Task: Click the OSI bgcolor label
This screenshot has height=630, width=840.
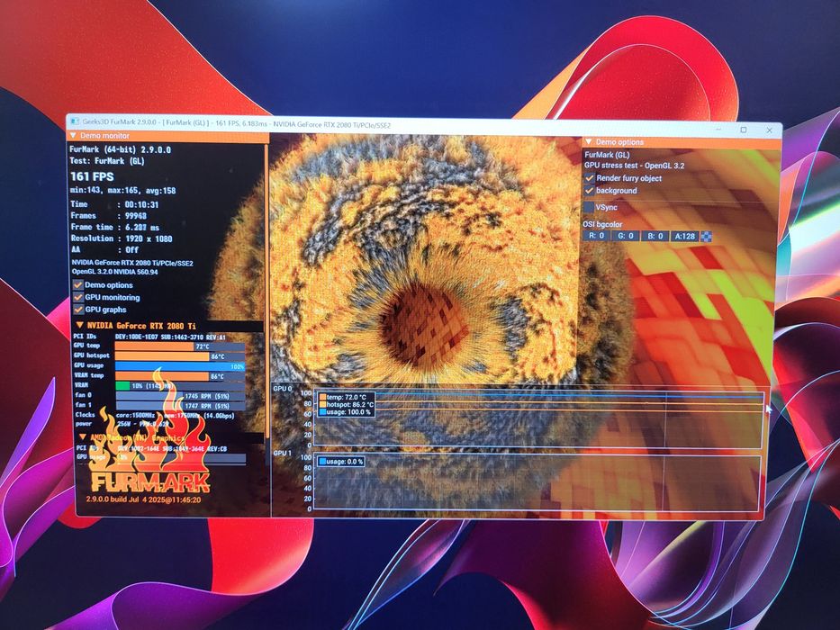Action: click(x=602, y=224)
